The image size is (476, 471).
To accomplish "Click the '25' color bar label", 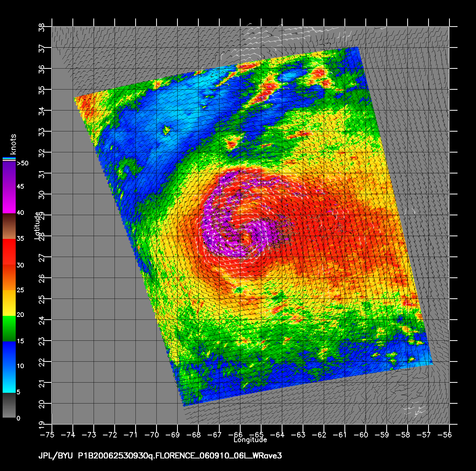I will 20,290.
